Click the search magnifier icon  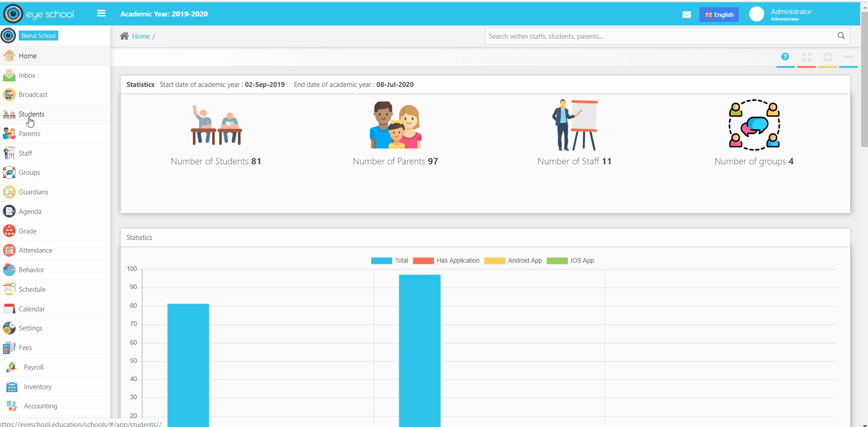(841, 36)
